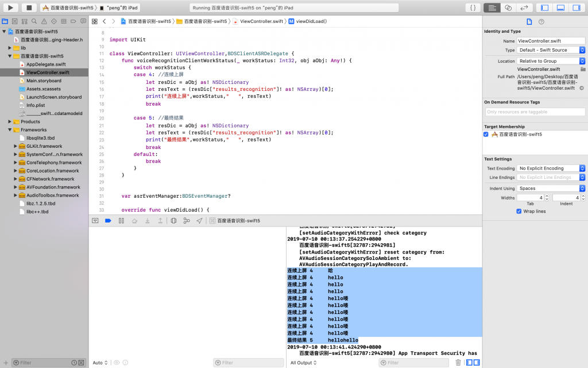Expand the Products folder

coord(10,121)
